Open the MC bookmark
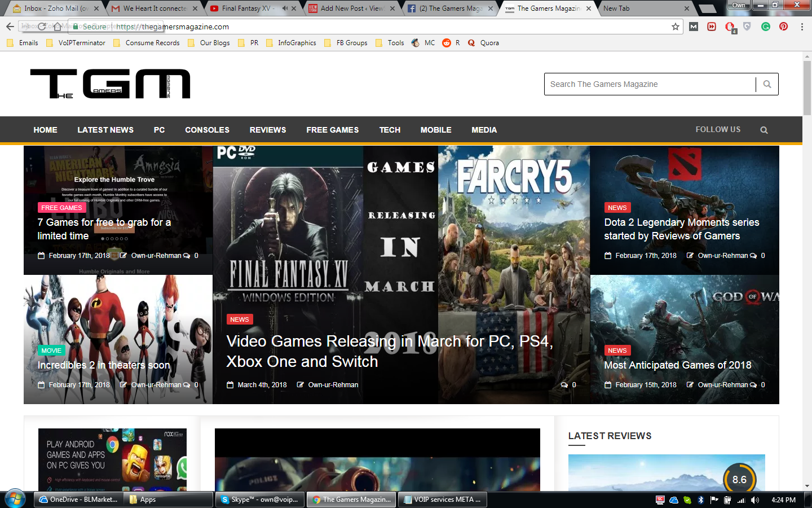812x508 pixels. 423,43
